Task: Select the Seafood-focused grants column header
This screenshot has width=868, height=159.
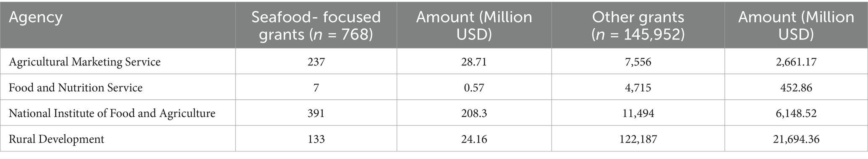Action: (316, 25)
